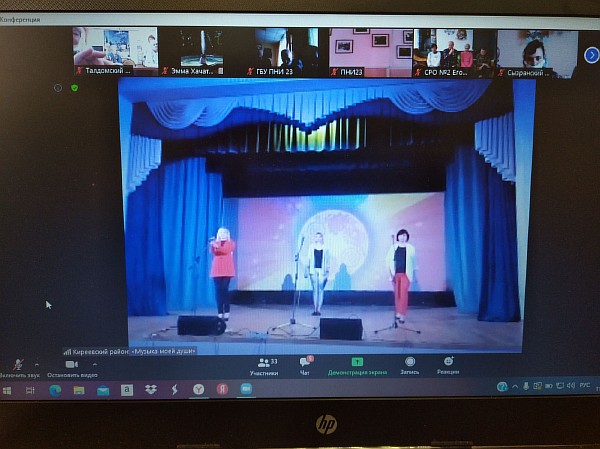
Task: Open the Windows Start menu
Action: point(7,390)
